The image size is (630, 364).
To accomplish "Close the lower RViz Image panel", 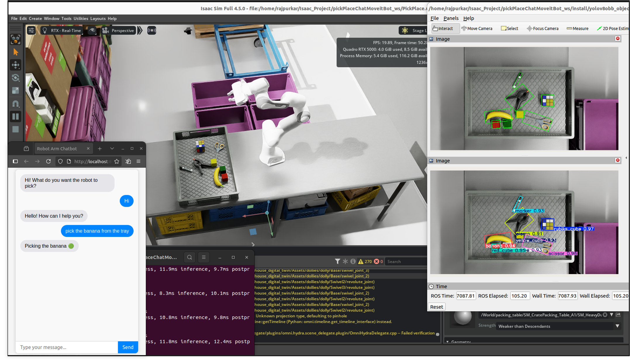I will [x=617, y=160].
